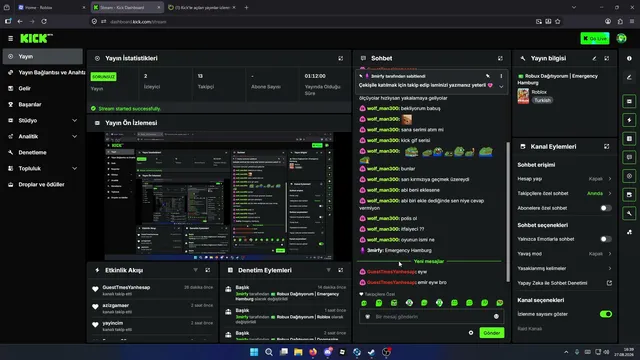Unpin the pinned chat message
The image size is (640, 360).
click(x=488, y=76)
